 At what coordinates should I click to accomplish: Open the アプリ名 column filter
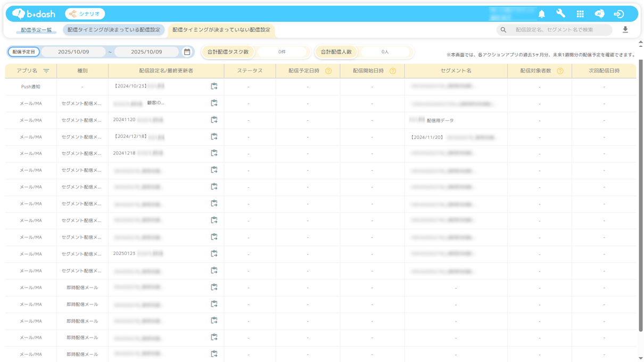click(x=46, y=71)
